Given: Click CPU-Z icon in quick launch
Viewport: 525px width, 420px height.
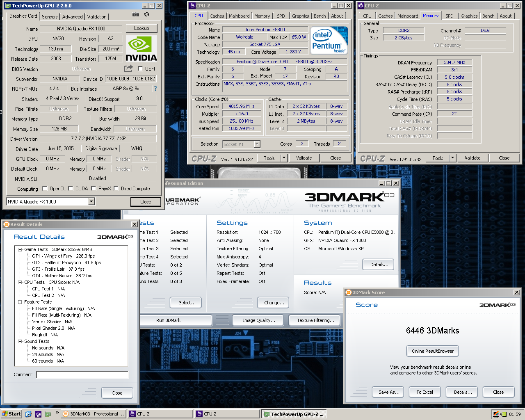Looking at the screenshot, I should (x=38, y=414).
